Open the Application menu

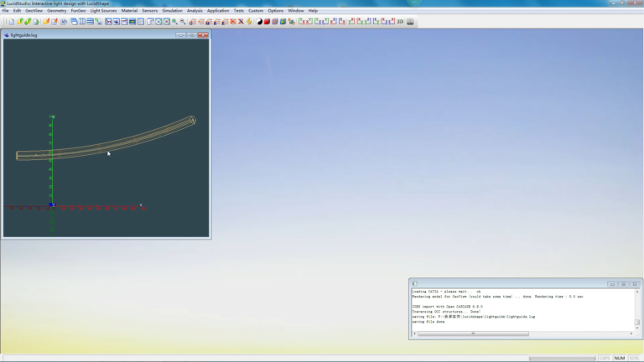point(218,11)
